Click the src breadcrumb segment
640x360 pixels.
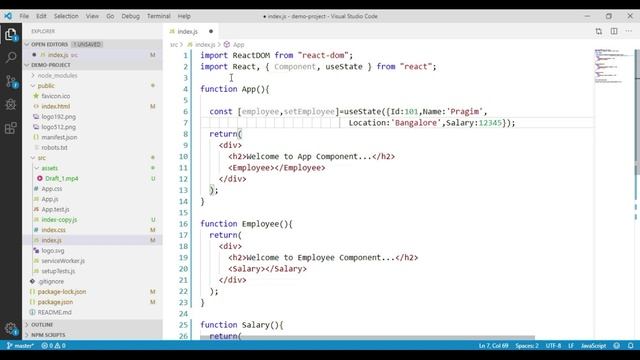click(174, 44)
